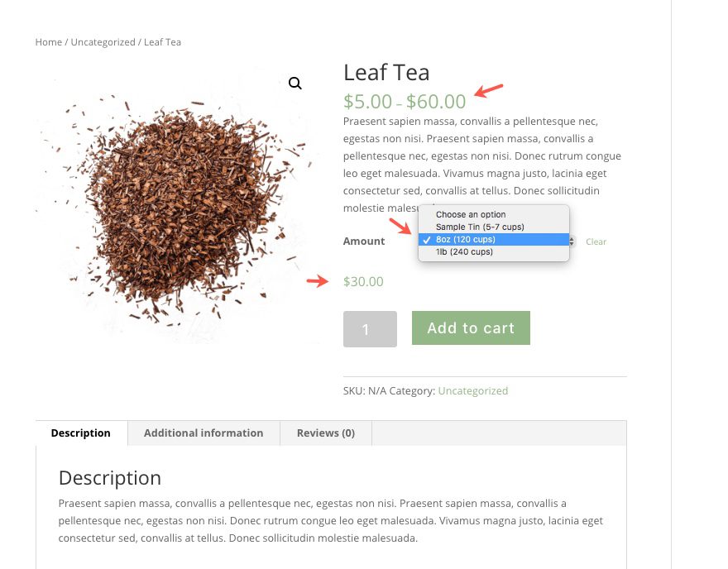Show the Reviews (0) tab
The image size is (728, 569).
pyautogui.click(x=326, y=433)
